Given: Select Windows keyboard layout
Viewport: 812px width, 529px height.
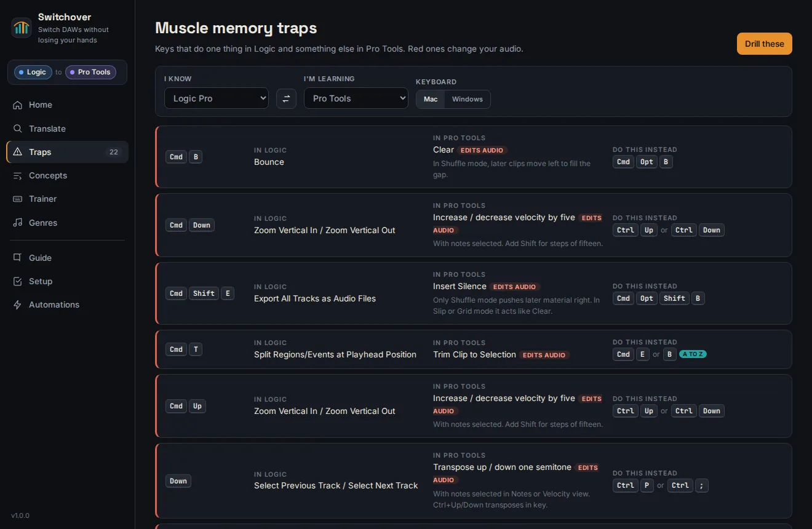Looking at the screenshot, I should point(468,99).
